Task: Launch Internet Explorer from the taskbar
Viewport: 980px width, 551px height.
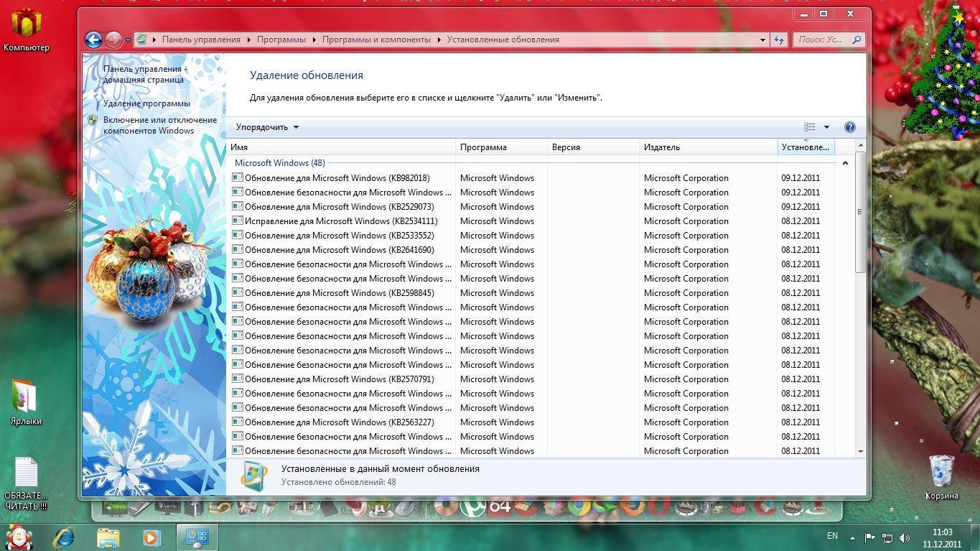Action: click(x=65, y=537)
